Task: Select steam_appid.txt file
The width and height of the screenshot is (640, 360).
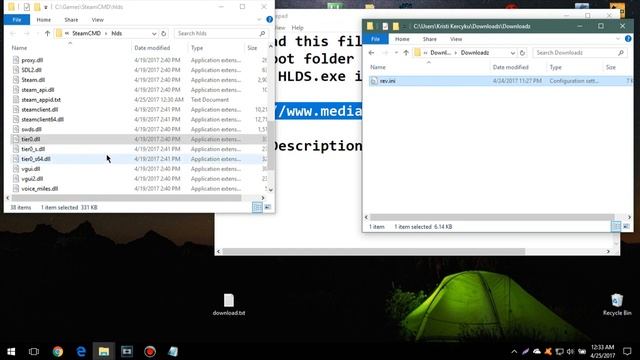Action: [x=41, y=100]
